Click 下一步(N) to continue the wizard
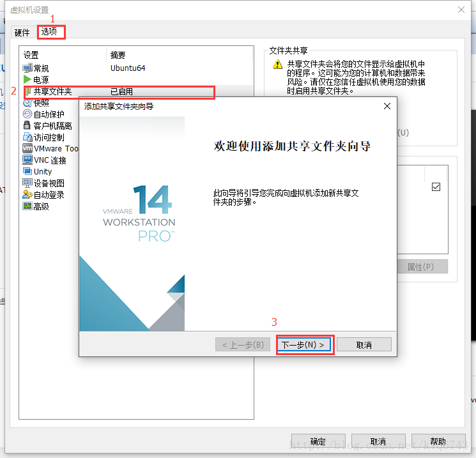 coord(305,345)
